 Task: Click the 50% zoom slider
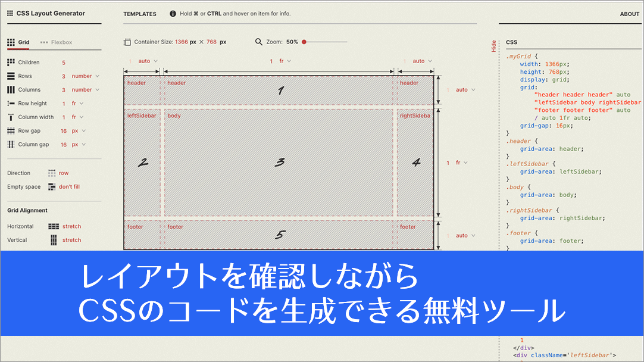click(305, 42)
